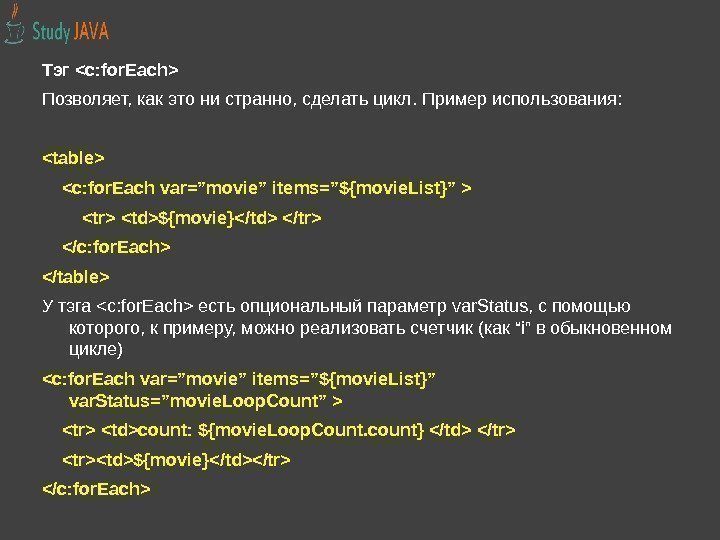The width and height of the screenshot is (720, 540).
Task: Click the first <c:forEach var="movie"> code line
Action: click(268, 186)
